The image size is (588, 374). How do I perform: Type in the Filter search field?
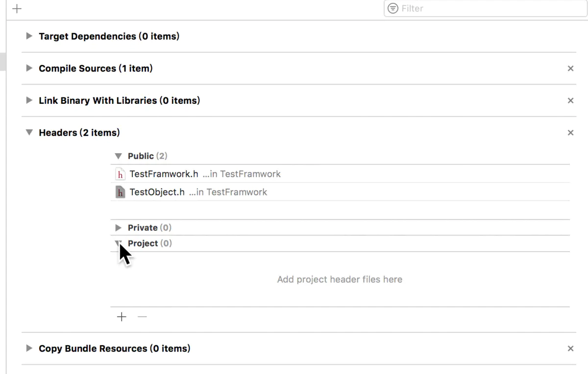click(x=490, y=8)
